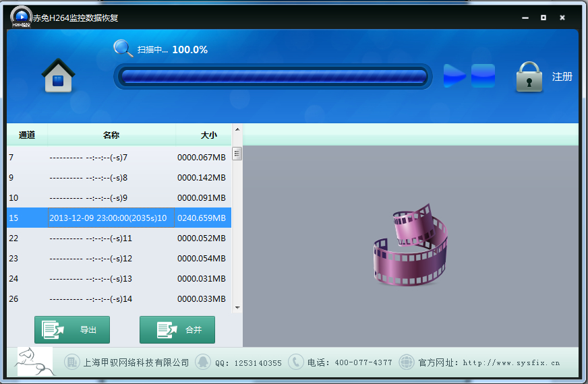
Task: Click phone number 400-077-4377
Action: pyautogui.click(x=363, y=362)
